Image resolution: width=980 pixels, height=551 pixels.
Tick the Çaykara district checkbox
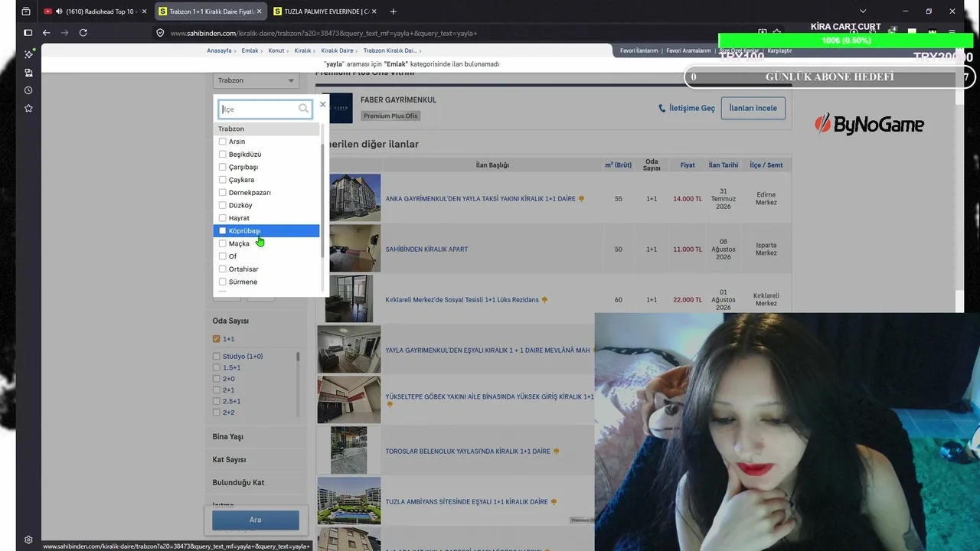pyautogui.click(x=223, y=180)
